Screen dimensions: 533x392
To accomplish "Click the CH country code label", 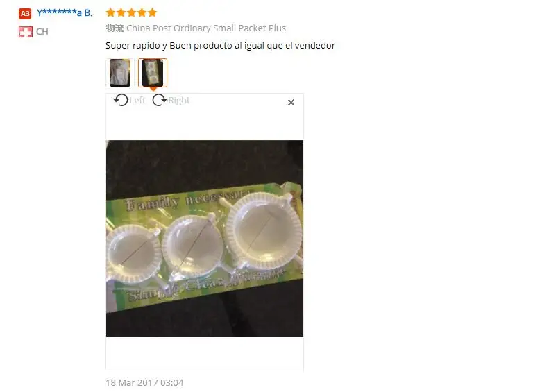I will point(42,32).
